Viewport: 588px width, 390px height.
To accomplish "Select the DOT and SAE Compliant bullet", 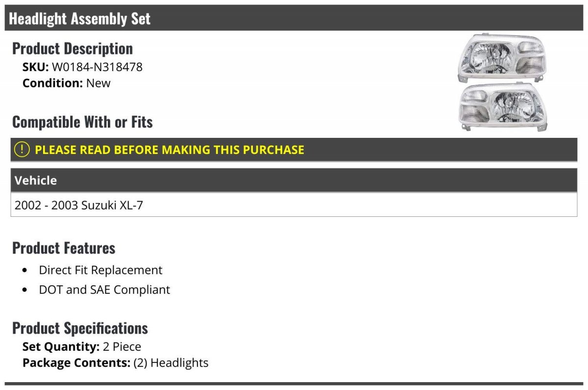I will pos(104,289).
